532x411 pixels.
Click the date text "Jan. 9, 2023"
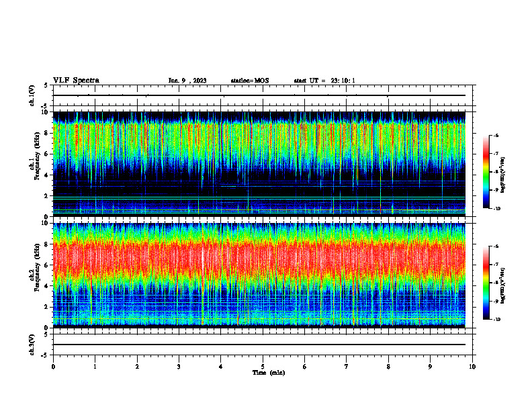[187, 81]
